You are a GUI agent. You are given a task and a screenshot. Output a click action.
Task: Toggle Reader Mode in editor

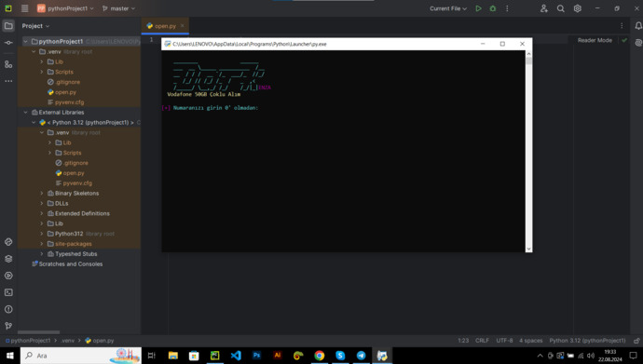click(595, 40)
